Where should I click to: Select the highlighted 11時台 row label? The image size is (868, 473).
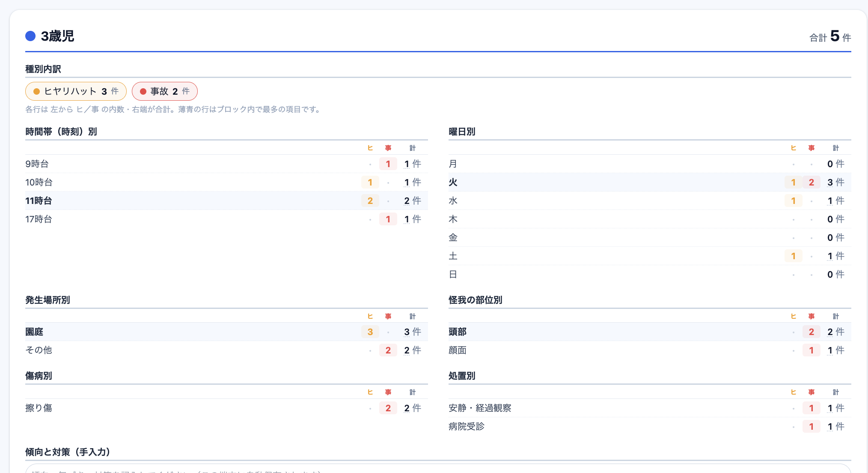point(39,201)
